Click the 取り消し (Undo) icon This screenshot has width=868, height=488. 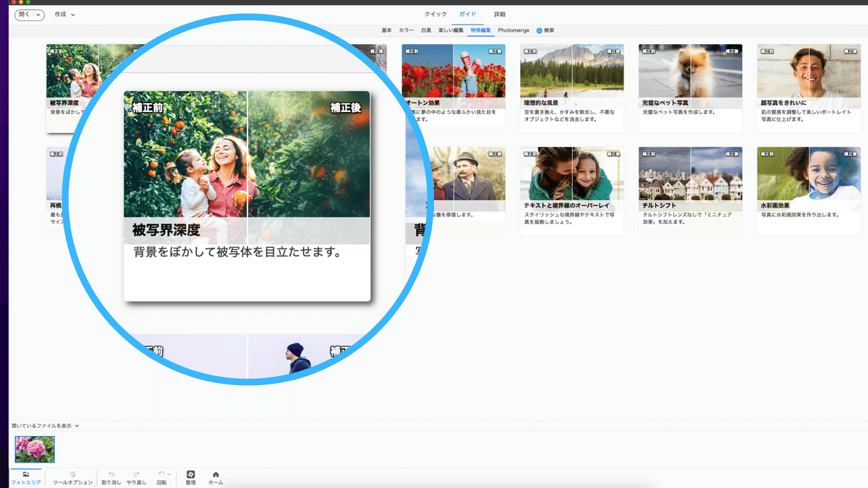111,478
